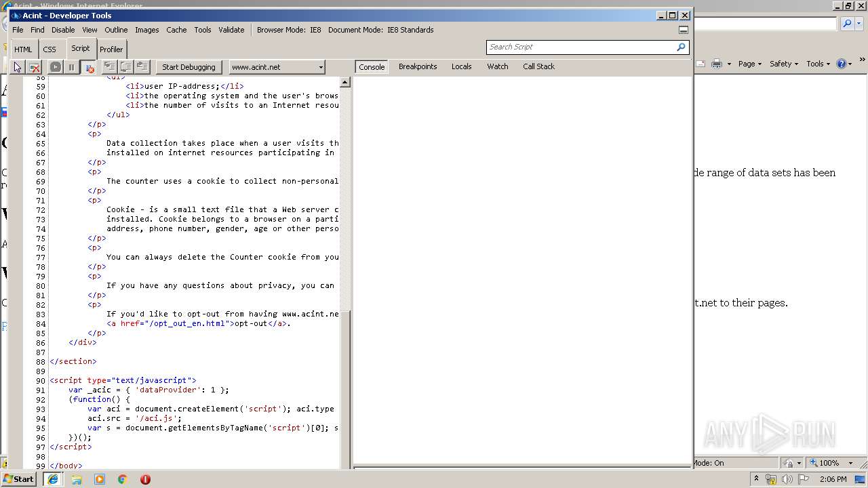The height and width of the screenshot is (488, 868).
Task: Open Google Chrome from the taskbar
Action: [123, 479]
